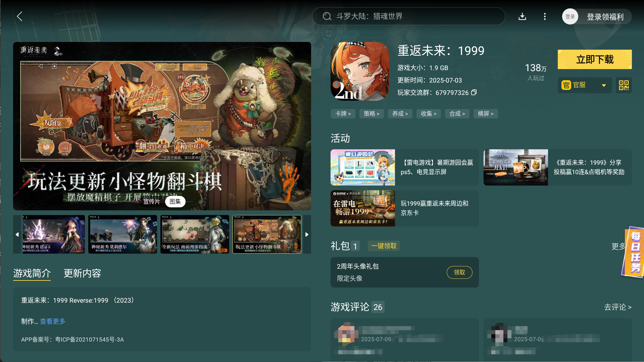This screenshot has width=644, height=362.
Task: Click the APP备案号 粤ICP备2021071545号-3A text
Action: [x=72, y=340]
